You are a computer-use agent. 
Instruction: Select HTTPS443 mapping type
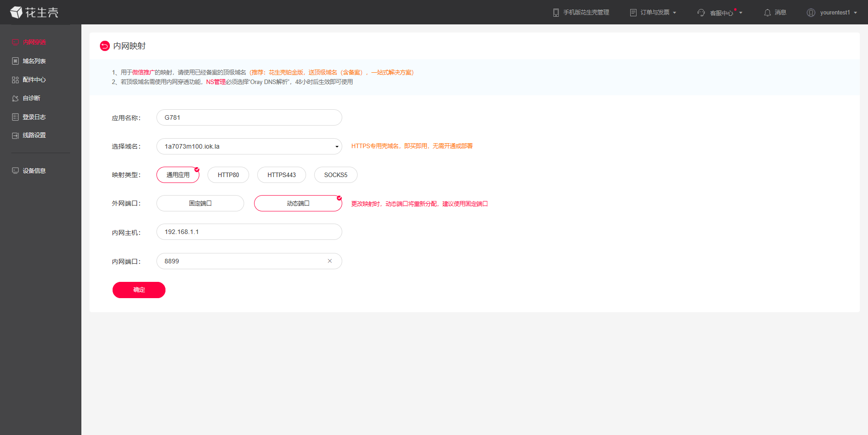click(x=281, y=175)
